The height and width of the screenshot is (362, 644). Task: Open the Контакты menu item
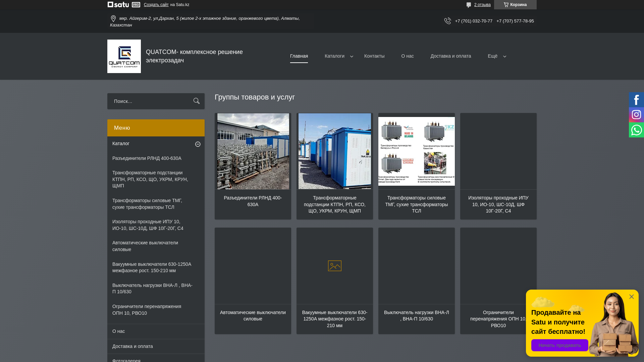(x=374, y=56)
